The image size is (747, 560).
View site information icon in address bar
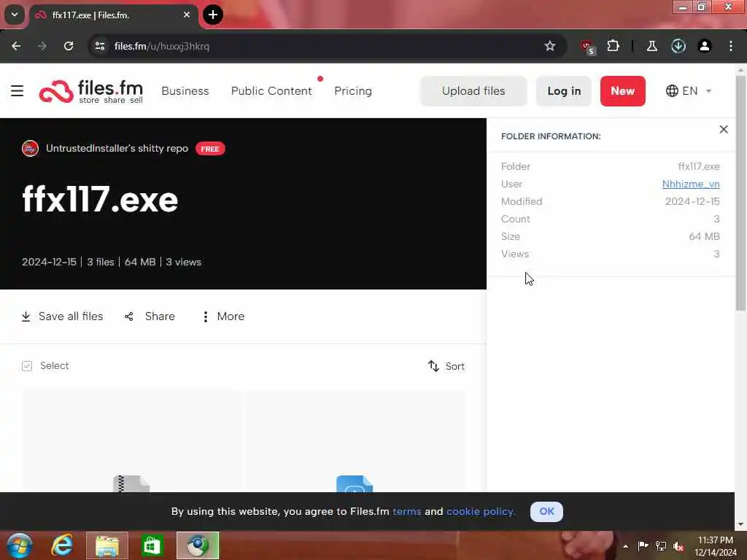pyautogui.click(x=99, y=46)
